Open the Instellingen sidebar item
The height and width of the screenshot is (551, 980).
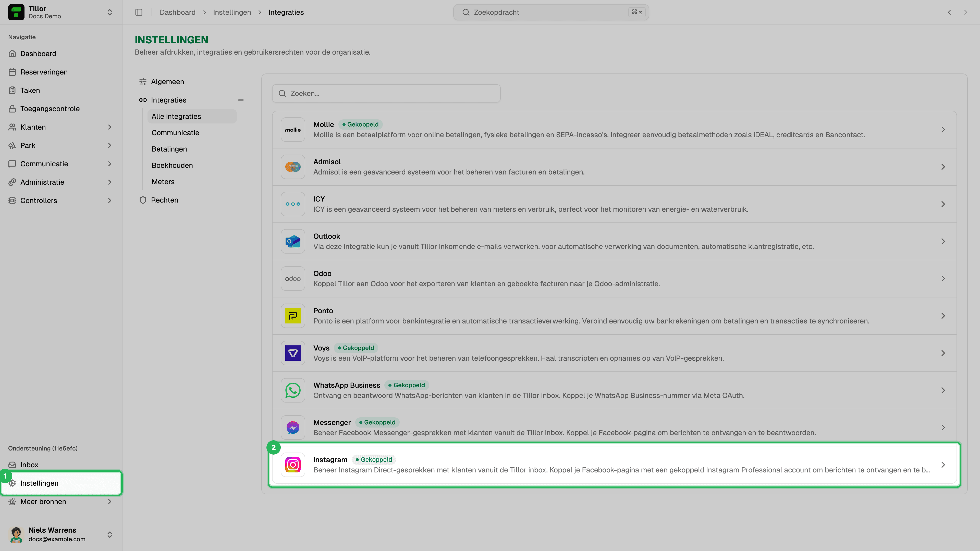coord(61,483)
